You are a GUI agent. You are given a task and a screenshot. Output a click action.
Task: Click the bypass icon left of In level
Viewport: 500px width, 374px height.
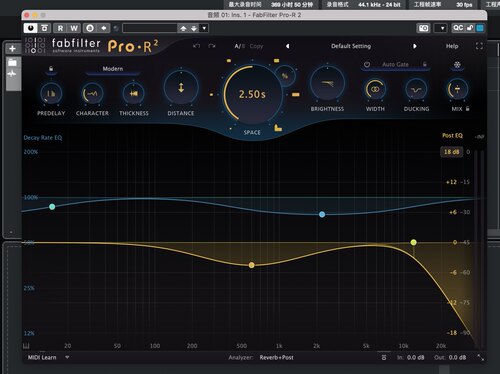pos(384,357)
